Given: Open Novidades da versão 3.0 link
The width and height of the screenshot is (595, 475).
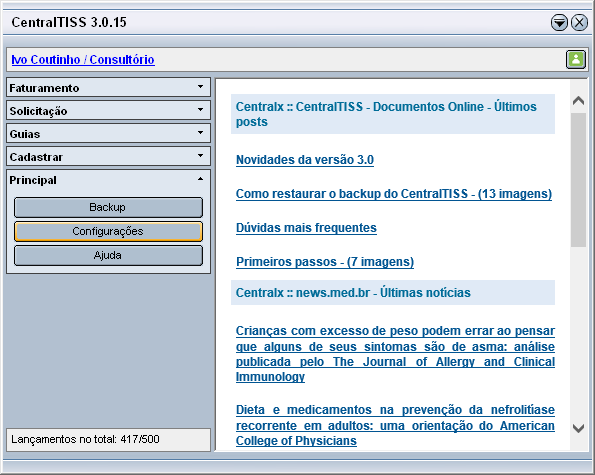Looking at the screenshot, I should point(305,160).
